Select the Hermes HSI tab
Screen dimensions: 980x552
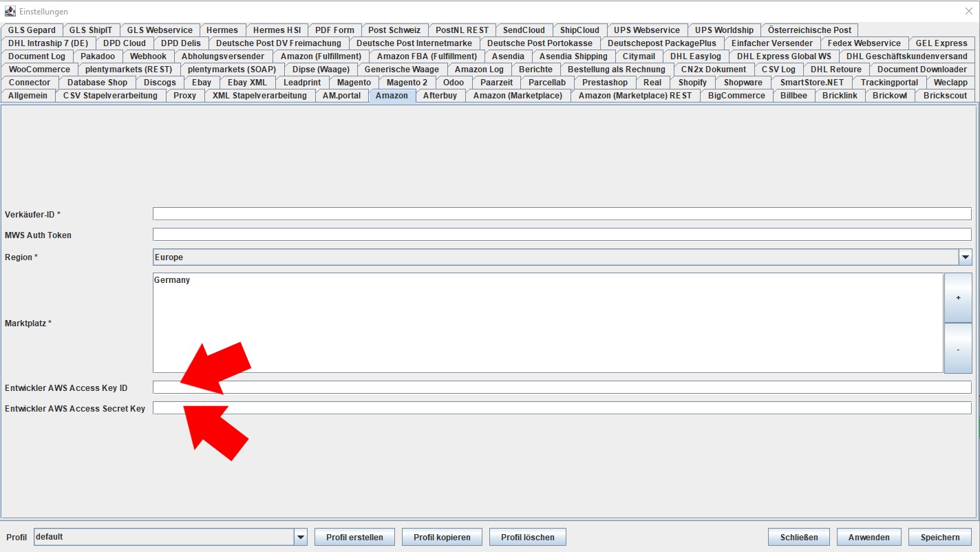[x=277, y=30]
